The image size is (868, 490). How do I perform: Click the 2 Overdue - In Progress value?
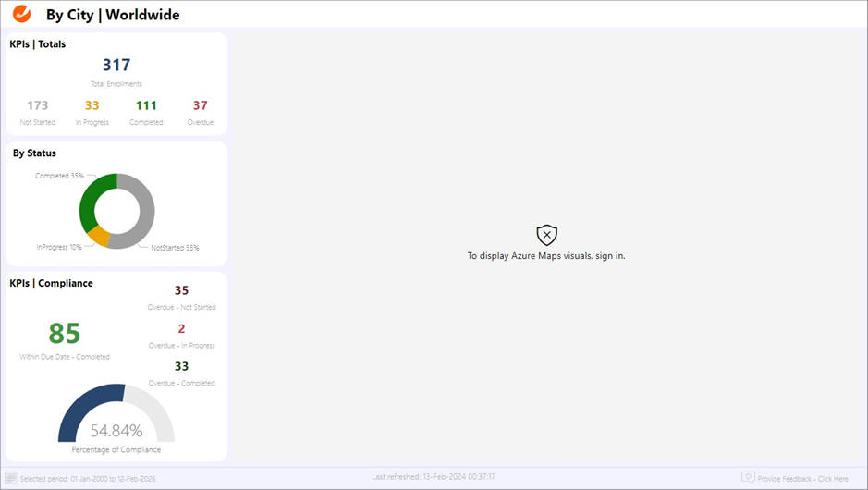tap(181, 329)
